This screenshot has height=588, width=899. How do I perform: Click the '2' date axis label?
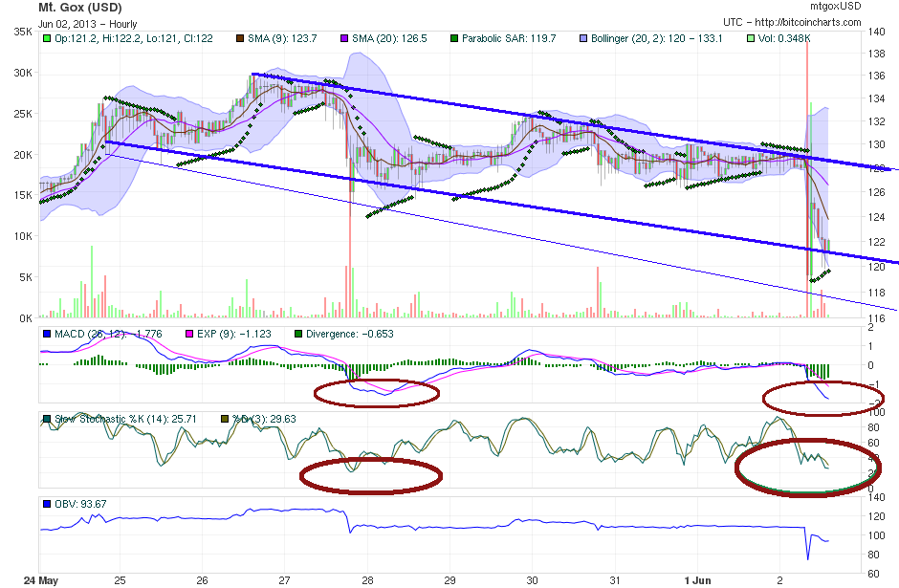[779, 580]
